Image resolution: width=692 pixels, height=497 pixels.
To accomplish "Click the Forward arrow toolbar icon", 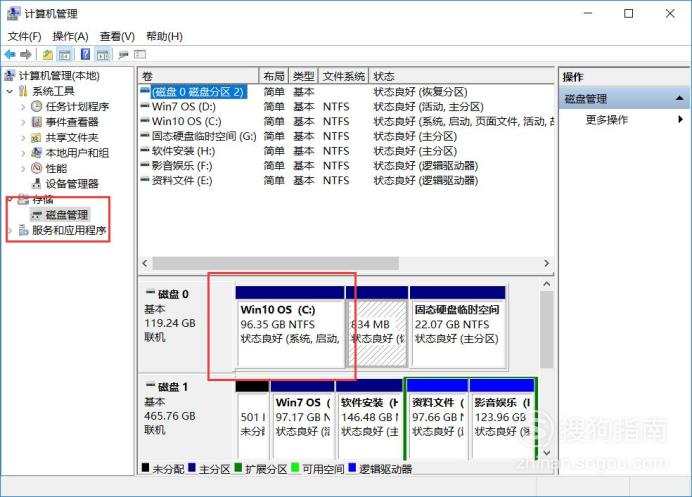I will tap(26, 55).
